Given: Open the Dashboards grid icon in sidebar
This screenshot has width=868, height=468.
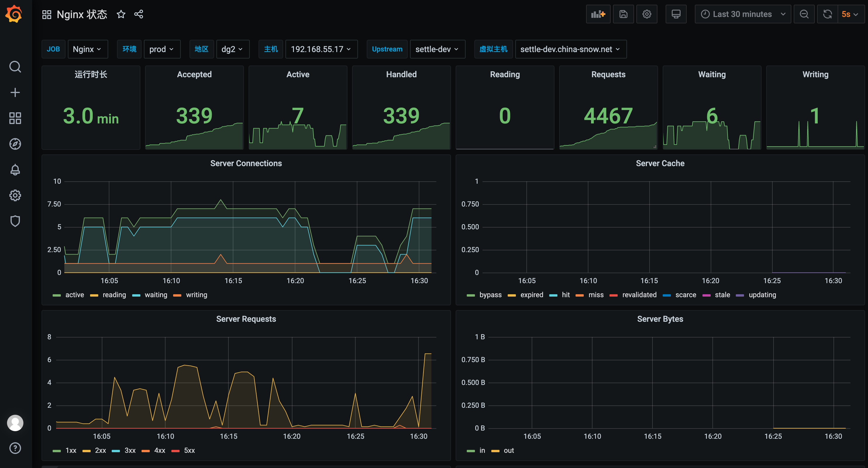Looking at the screenshot, I should [x=15, y=118].
